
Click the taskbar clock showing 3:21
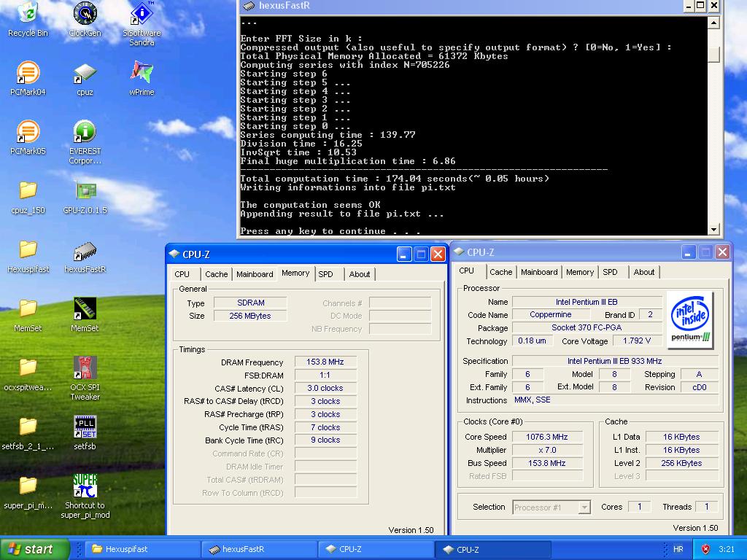pyautogui.click(x=726, y=549)
